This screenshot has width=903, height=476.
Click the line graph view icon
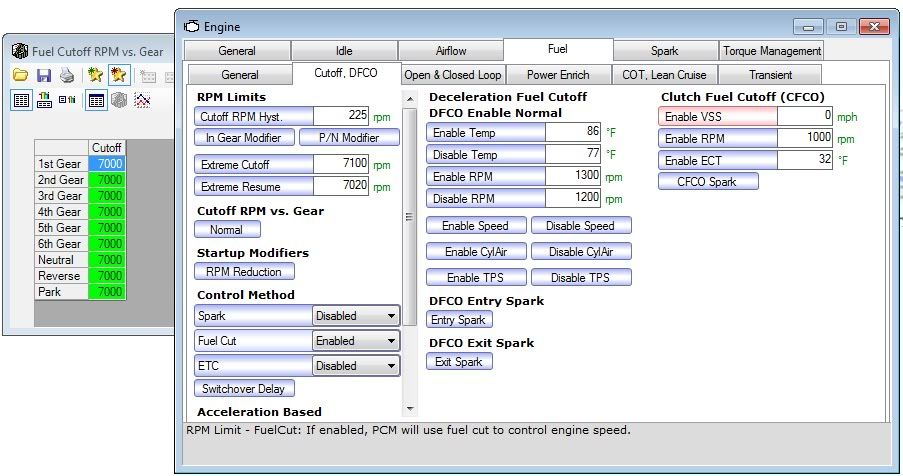tap(142, 100)
